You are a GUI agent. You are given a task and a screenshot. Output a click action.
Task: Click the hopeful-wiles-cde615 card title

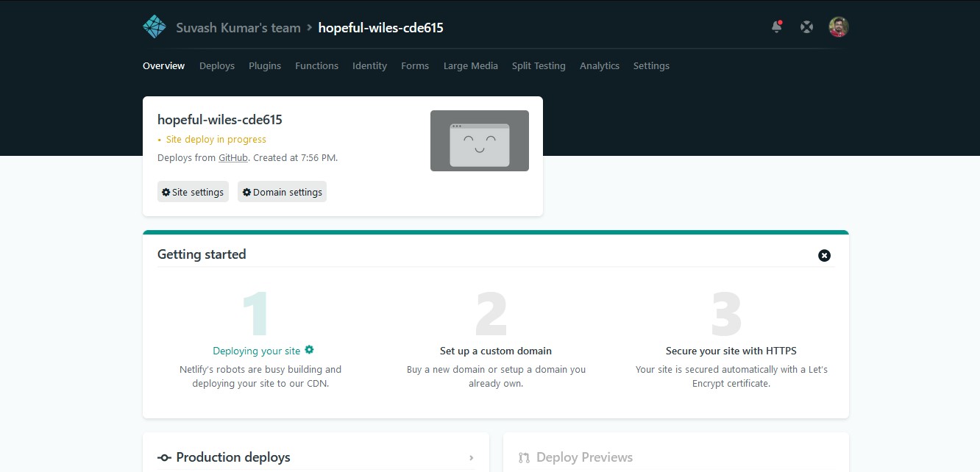click(220, 120)
